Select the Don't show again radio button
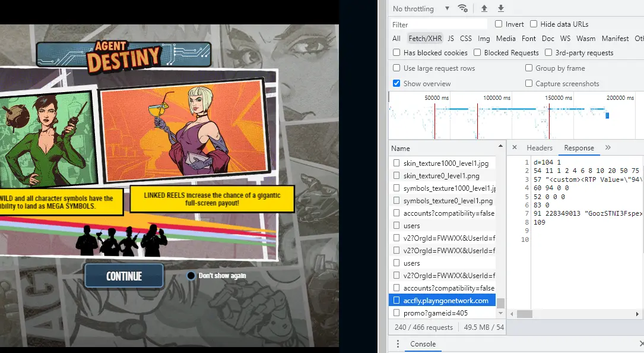Viewport: 644px width, 353px height. tap(191, 276)
